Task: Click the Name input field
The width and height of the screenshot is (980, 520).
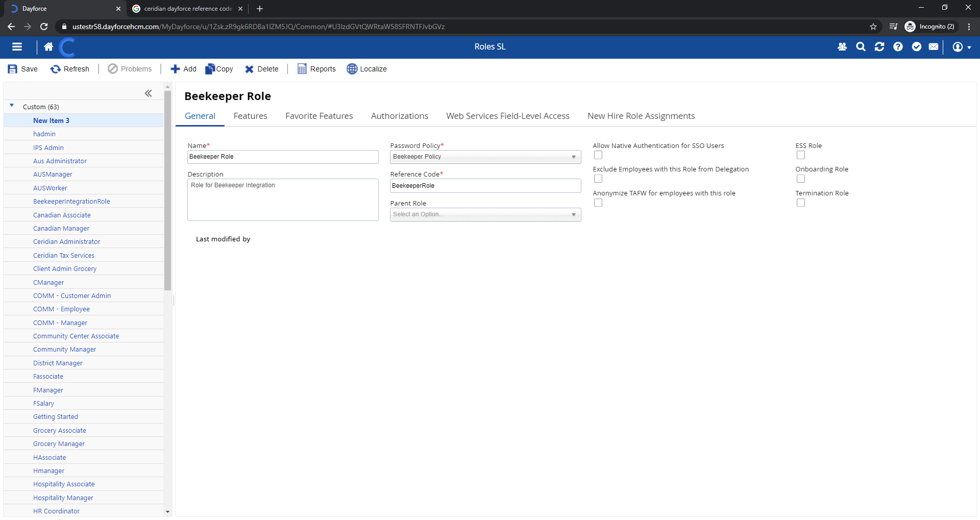Action: (283, 157)
